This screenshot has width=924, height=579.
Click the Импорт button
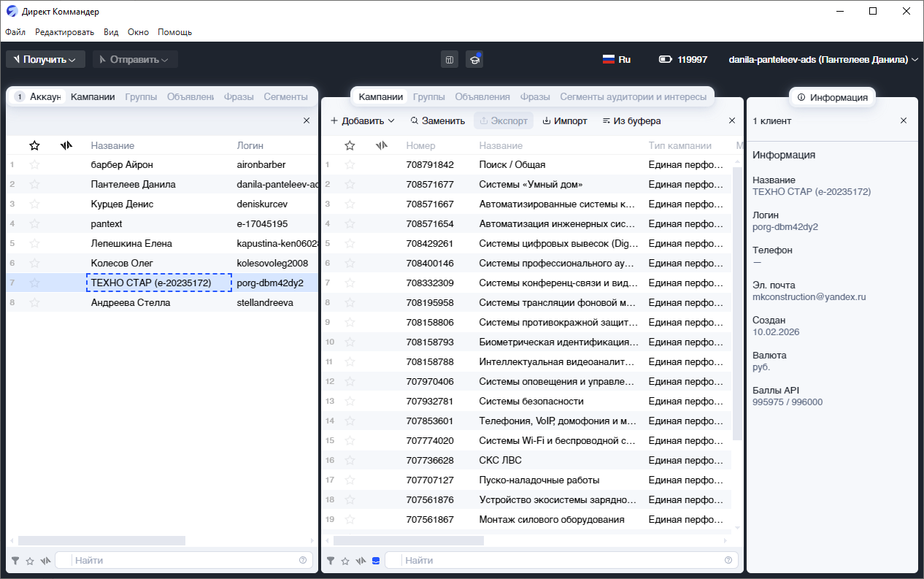tap(565, 121)
